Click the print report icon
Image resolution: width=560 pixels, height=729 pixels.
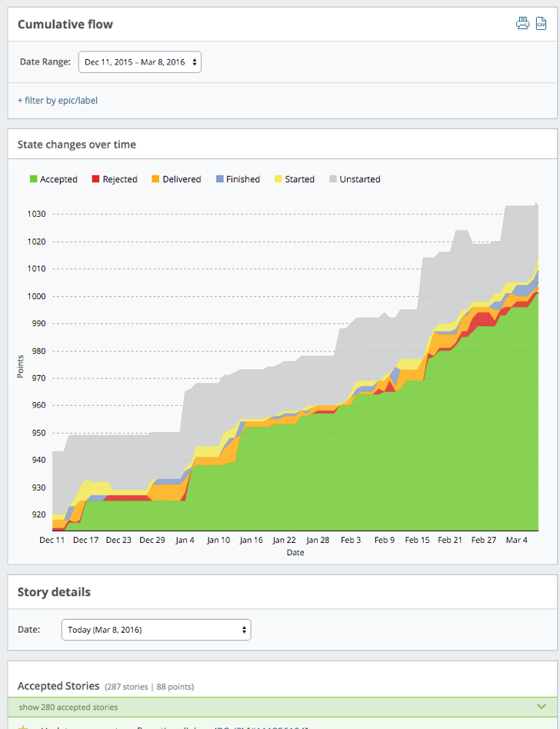click(522, 23)
